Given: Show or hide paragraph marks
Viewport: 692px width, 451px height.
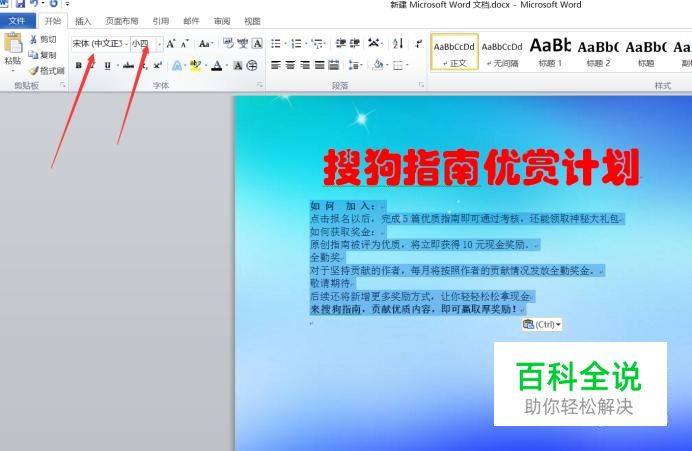Looking at the screenshot, I should click(418, 43).
